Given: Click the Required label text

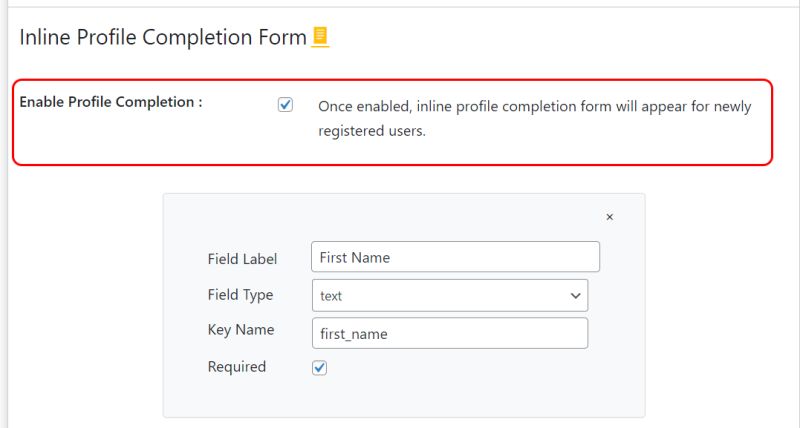Looking at the screenshot, I should tap(237, 367).
